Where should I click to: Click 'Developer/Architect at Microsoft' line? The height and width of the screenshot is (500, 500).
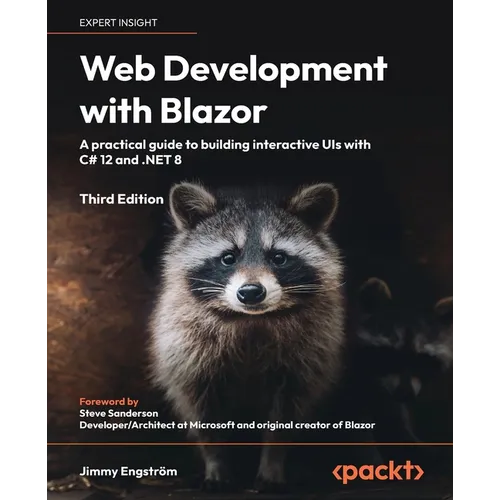click(227, 425)
